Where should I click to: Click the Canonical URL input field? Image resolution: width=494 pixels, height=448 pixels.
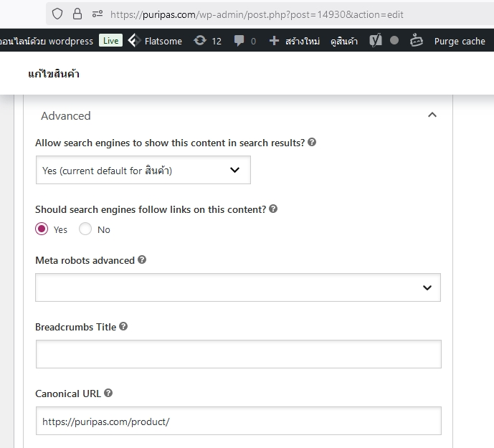pos(237,421)
